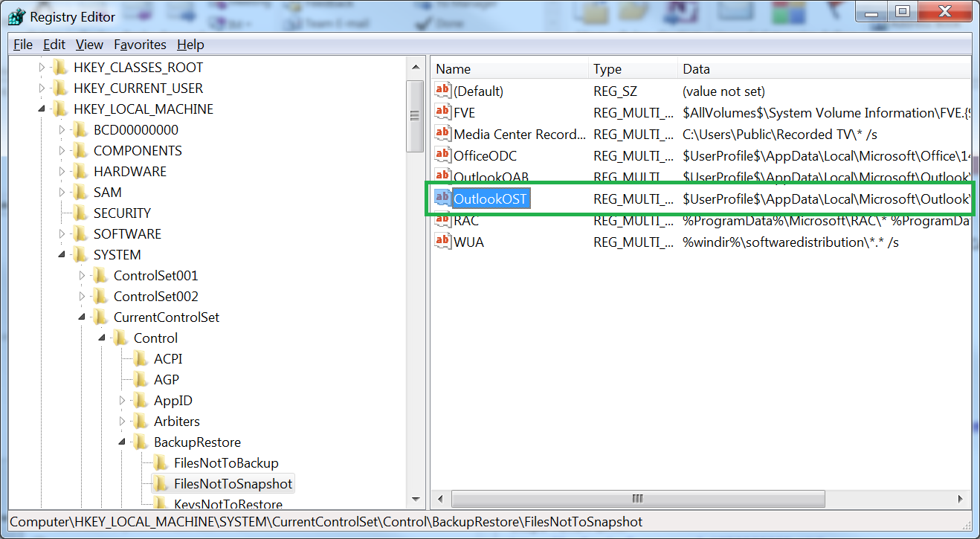Select the CurrentControlSet folder icon
This screenshot has width=980, height=539.
(x=100, y=317)
